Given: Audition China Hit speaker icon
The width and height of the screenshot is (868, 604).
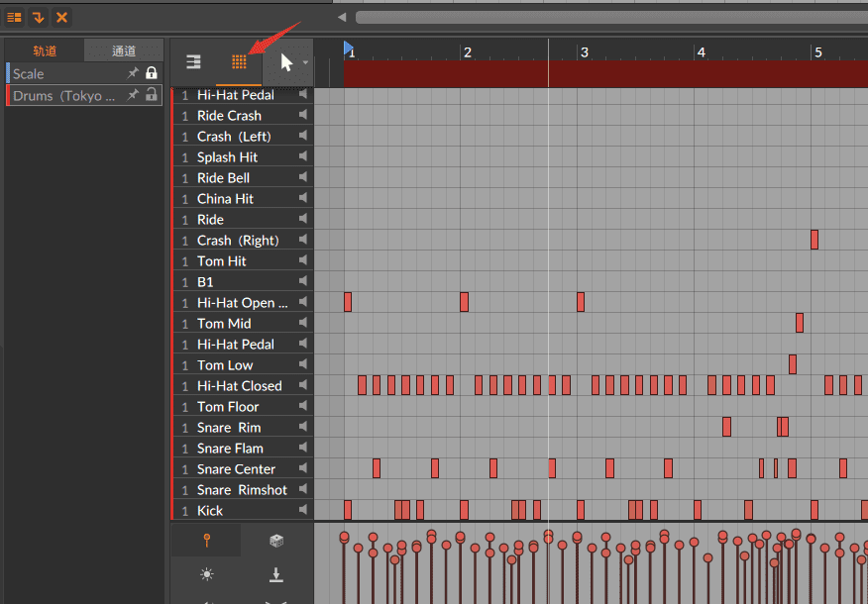Looking at the screenshot, I should coord(303,198).
